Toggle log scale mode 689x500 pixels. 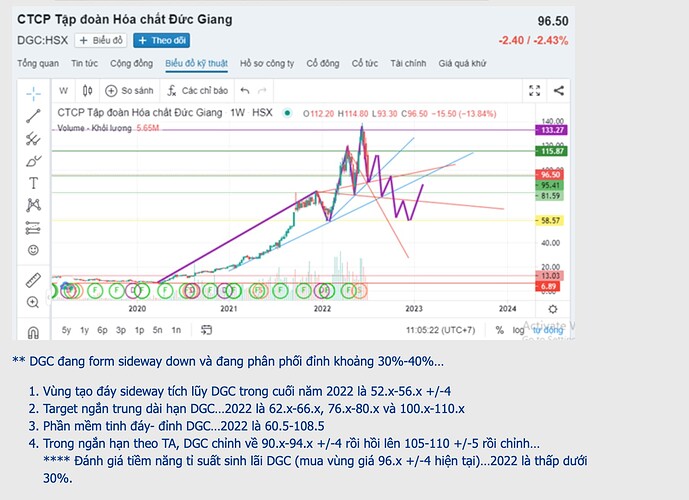[x=519, y=330]
